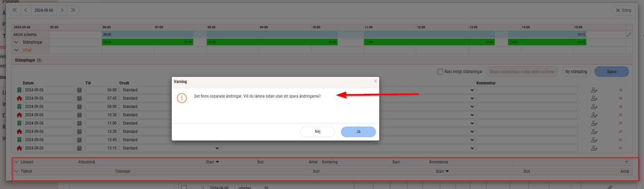Click the Kontering column header

(x=330, y=162)
